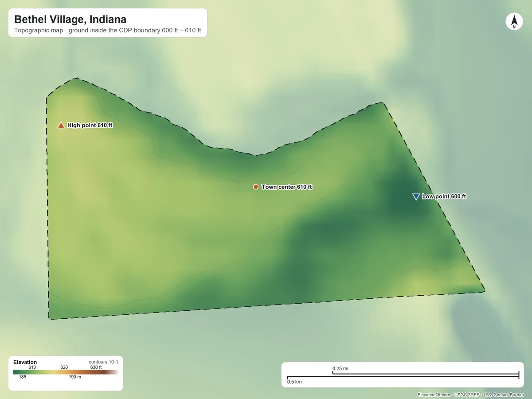Click the '190 m' legend label

pos(75,377)
